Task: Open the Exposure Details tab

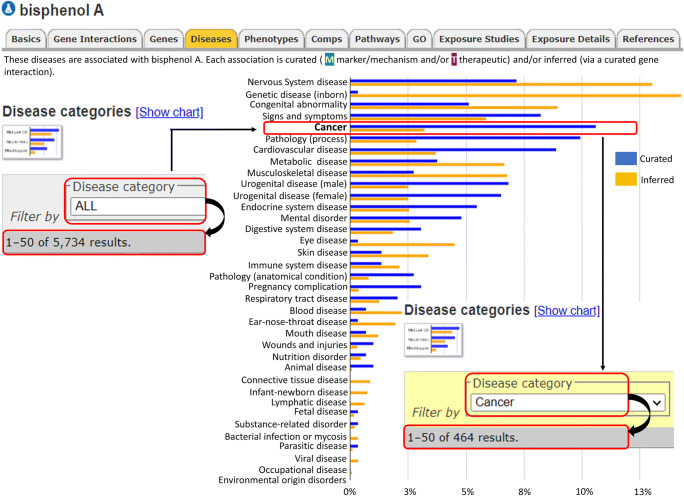Action: (x=571, y=39)
